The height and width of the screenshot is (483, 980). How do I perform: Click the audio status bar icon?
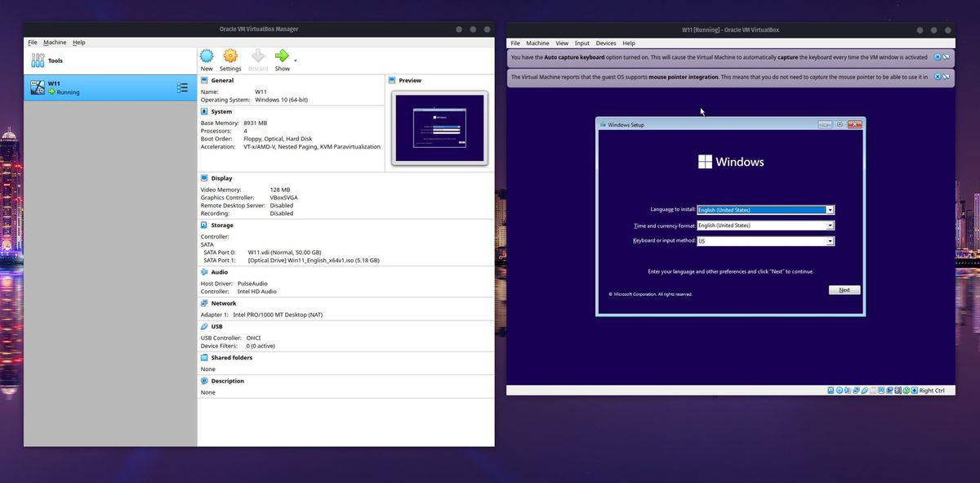click(x=848, y=391)
